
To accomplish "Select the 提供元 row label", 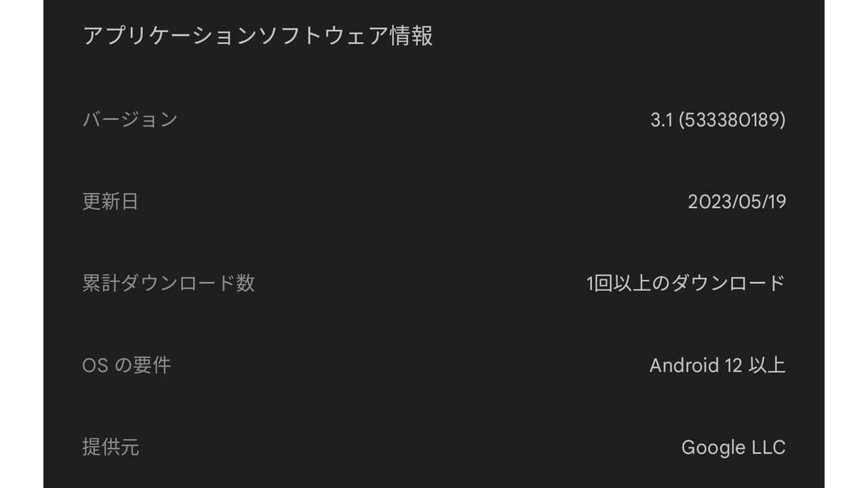I will pyautogui.click(x=112, y=447).
